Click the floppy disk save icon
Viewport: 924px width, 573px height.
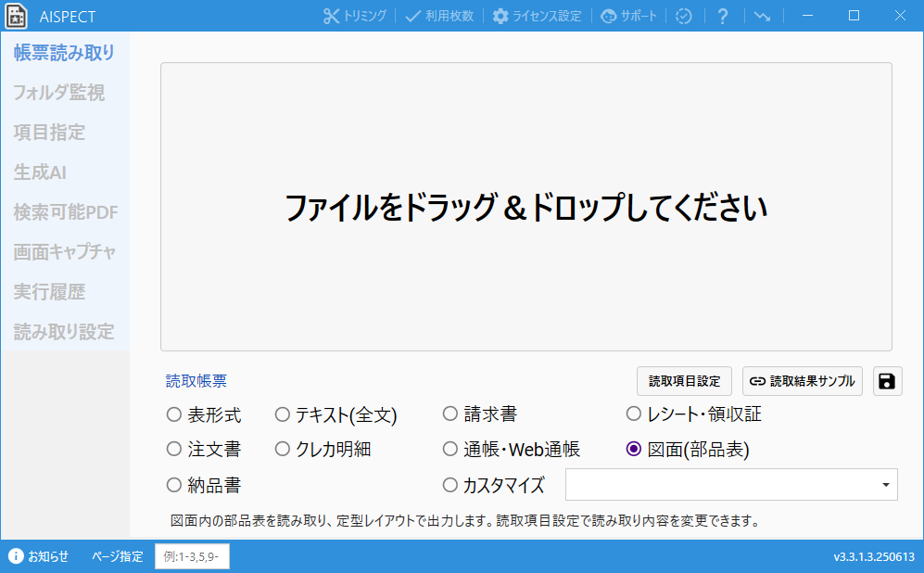887,381
